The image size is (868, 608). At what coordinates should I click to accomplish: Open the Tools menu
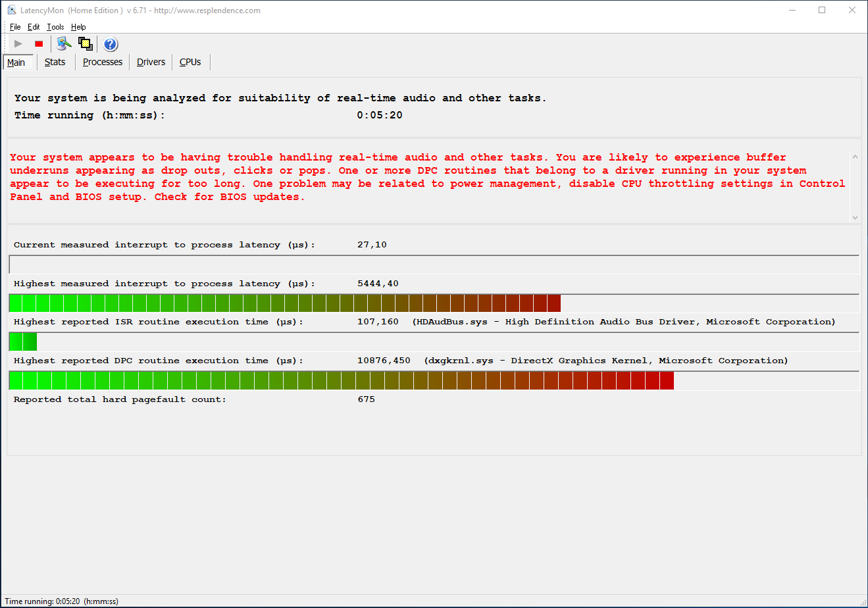point(55,27)
